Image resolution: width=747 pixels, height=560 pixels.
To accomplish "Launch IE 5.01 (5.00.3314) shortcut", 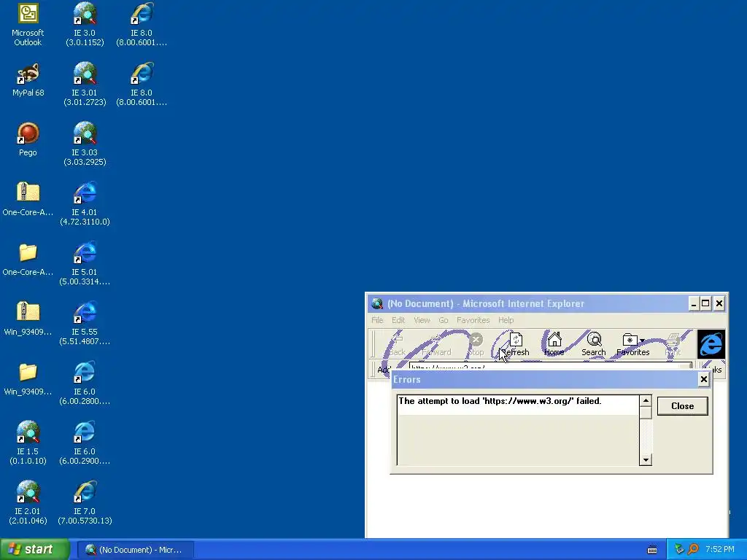I will click(x=85, y=264).
